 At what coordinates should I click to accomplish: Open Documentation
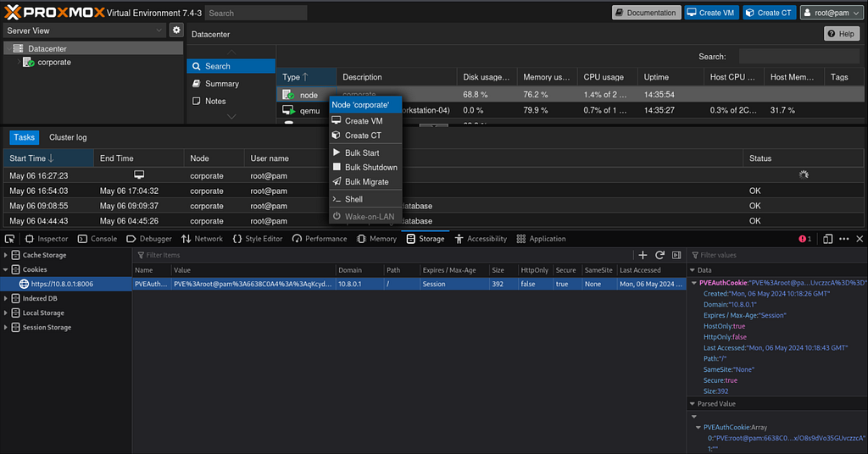(x=646, y=13)
